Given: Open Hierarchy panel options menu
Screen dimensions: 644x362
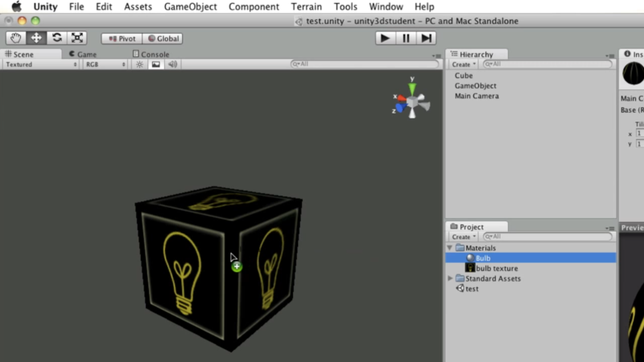Looking at the screenshot, I should tap(610, 56).
